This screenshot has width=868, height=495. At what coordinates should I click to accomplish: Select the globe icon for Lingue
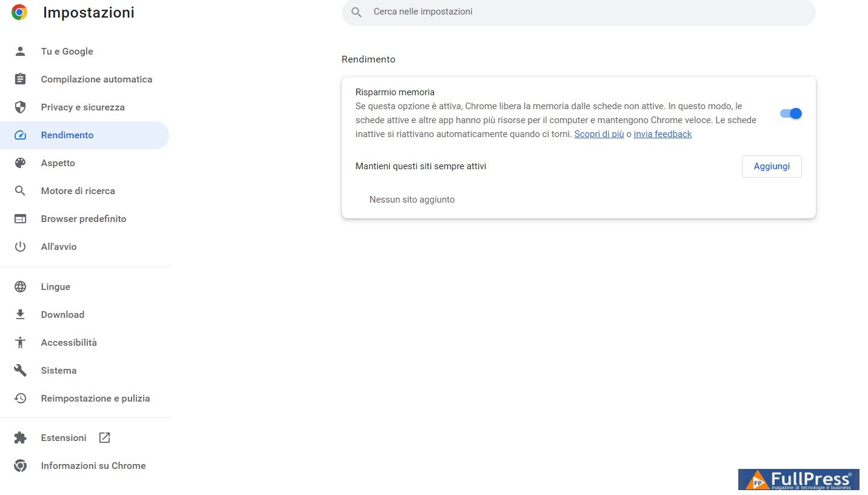pyautogui.click(x=20, y=287)
